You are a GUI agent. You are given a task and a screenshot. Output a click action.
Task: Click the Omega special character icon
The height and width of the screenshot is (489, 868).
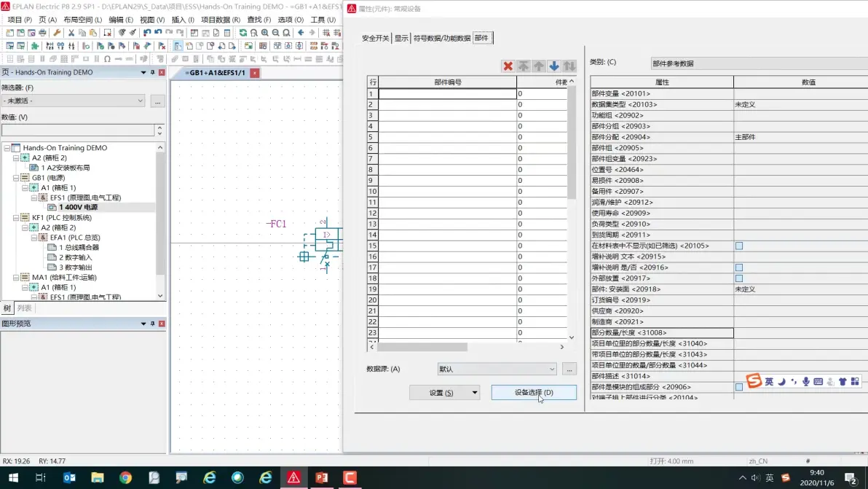[x=107, y=59]
